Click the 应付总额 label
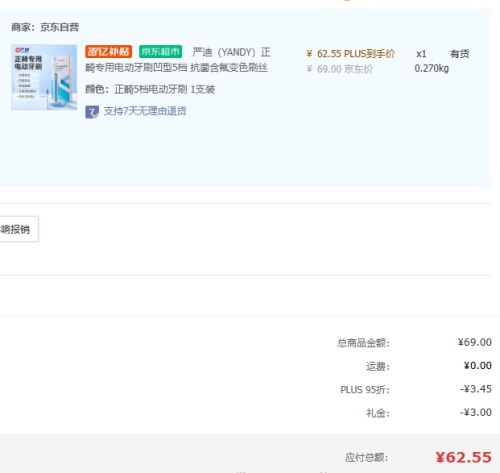Viewport: 500px width, 473px height. pos(366,457)
